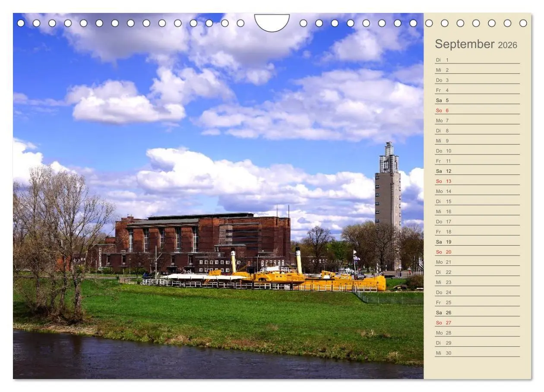This screenshot has height=392, width=544.
Task: Click the red Sunday entry So 20
Action: [443, 252]
